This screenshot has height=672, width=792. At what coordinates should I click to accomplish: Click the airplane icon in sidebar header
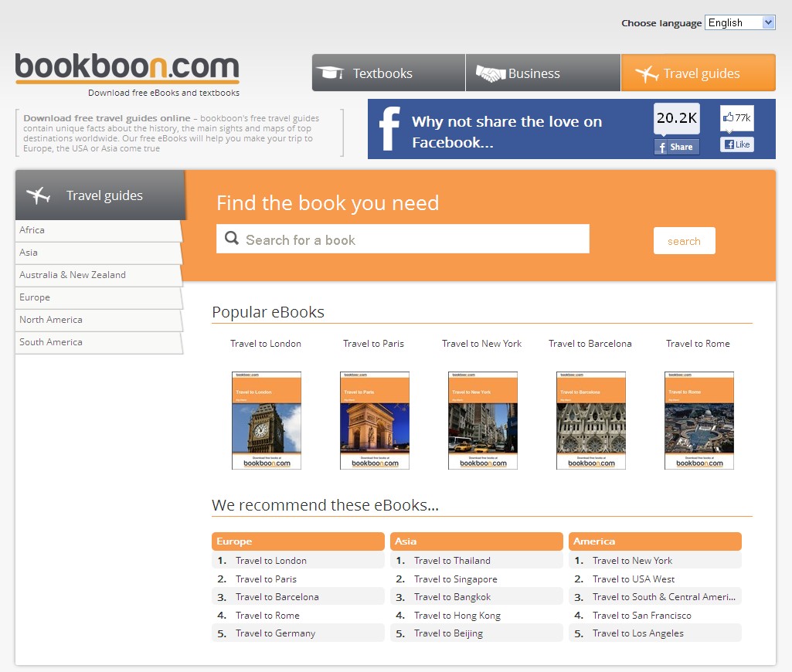click(x=39, y=195)
